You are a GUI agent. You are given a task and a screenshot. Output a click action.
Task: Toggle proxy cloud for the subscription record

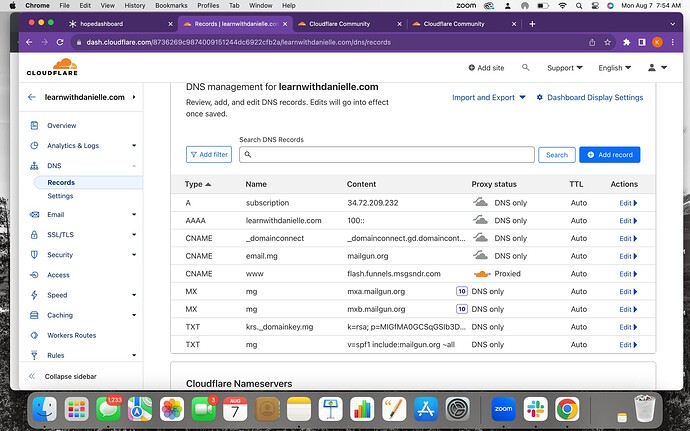click(x=481, y=203)
